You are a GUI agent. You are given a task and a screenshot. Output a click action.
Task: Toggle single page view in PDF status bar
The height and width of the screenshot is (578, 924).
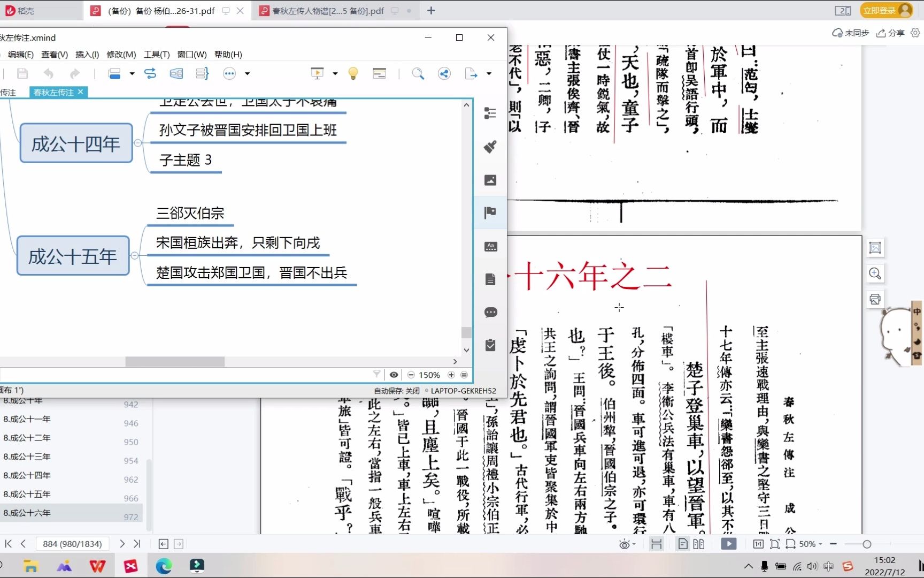pos(683,544)
